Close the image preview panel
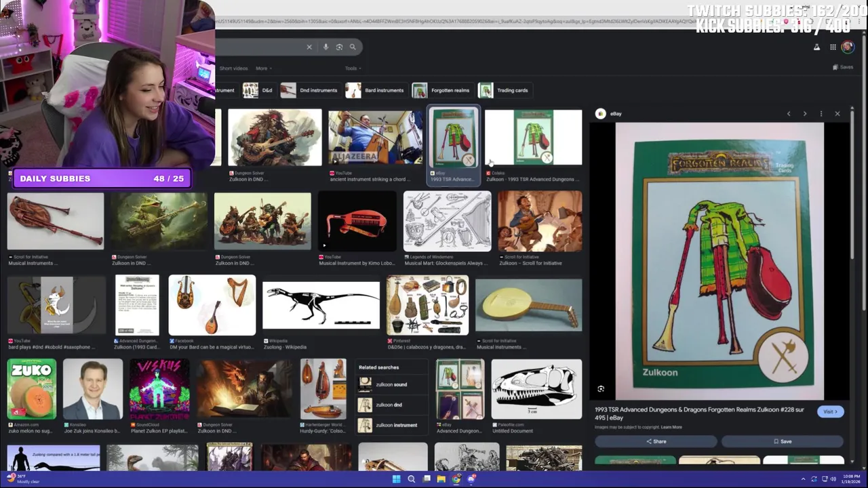The width and height of the screenshot is (868, 488). (837, 114)
